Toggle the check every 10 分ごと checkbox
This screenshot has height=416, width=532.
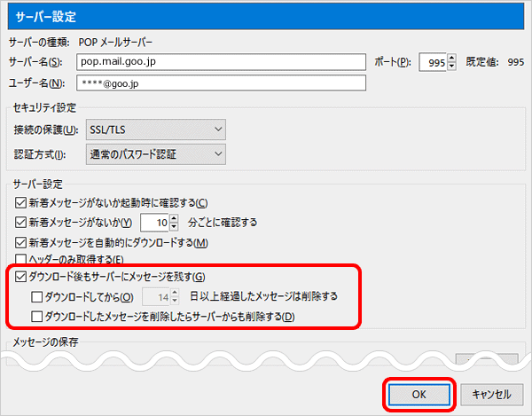tap(22, 223)
